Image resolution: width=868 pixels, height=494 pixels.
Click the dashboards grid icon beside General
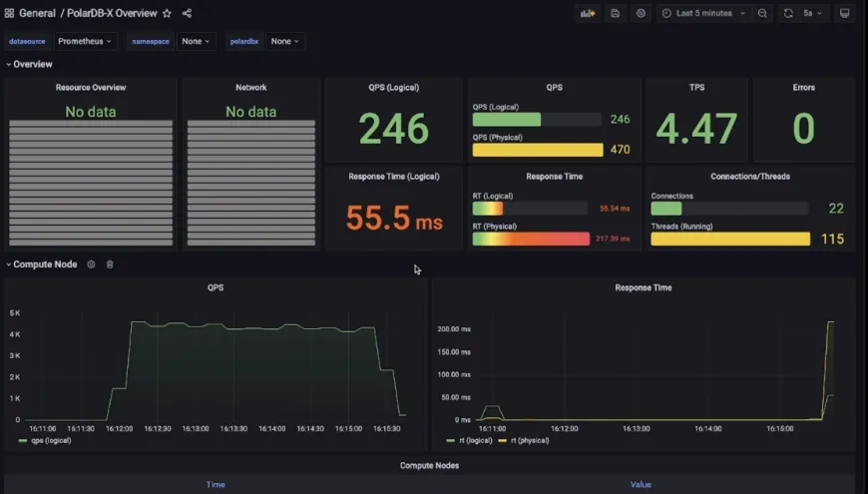click(9, 13)
